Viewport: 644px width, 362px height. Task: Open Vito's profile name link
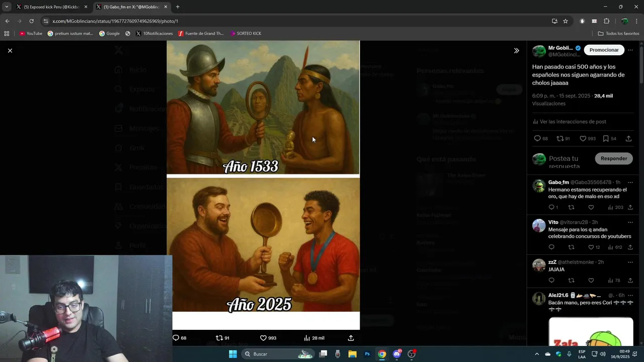553,222
